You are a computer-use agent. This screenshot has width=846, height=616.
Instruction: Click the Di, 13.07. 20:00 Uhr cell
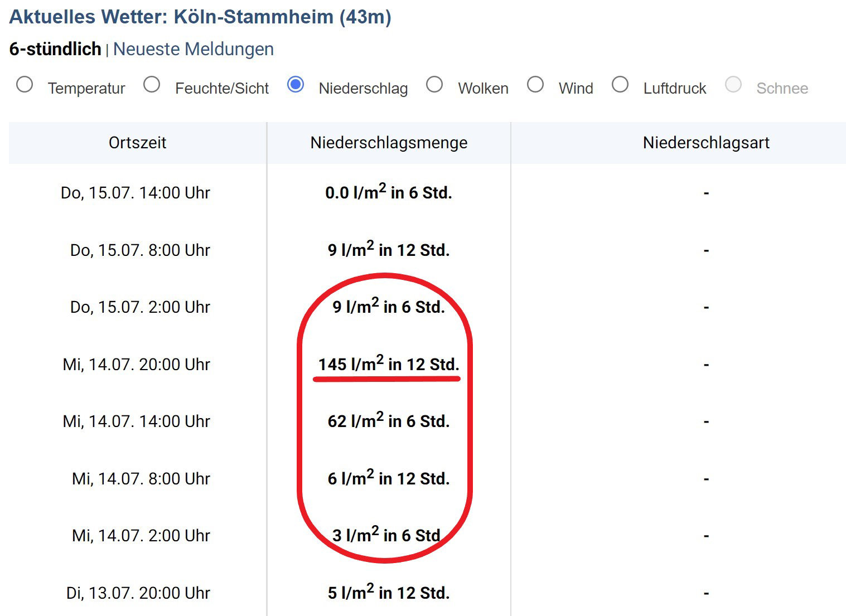point(138,593)
